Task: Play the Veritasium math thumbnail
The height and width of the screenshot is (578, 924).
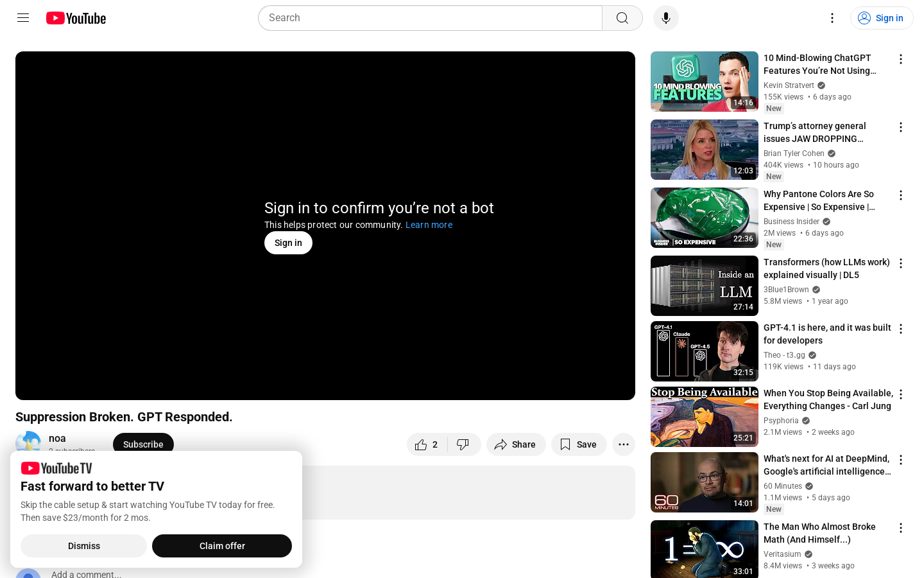Action: pyautogui.click(x=705, y=549)
